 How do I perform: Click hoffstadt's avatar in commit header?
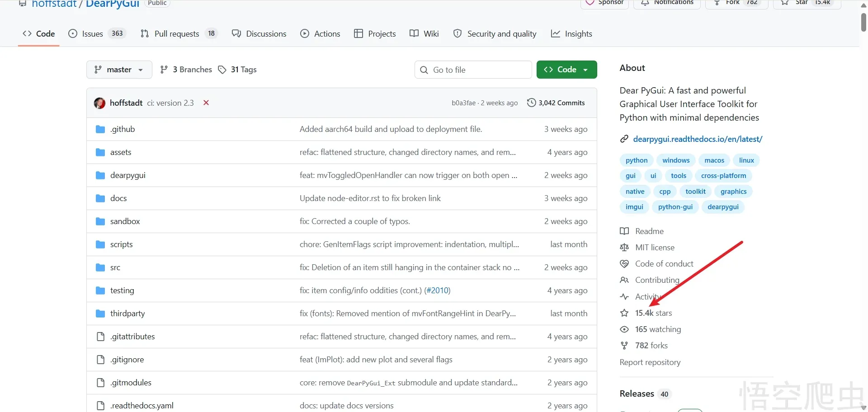(x=99, y=103)
